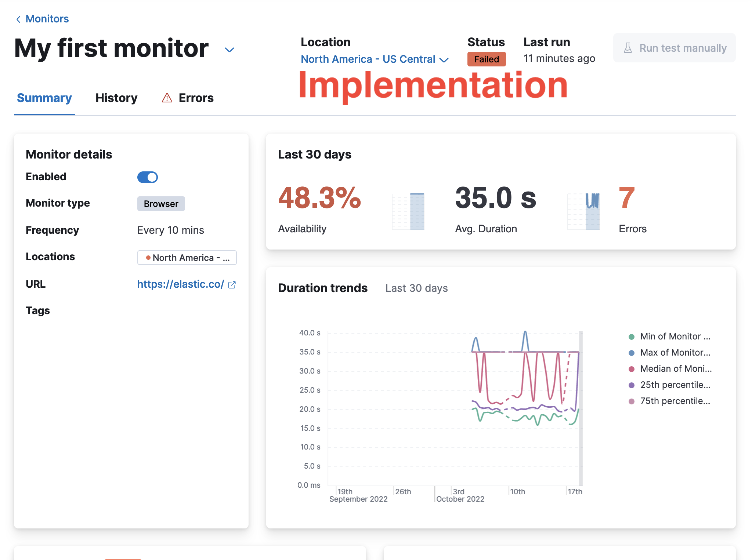
Task: Toggle visibility of Median of Monitor series
Action: coord(676,369)
